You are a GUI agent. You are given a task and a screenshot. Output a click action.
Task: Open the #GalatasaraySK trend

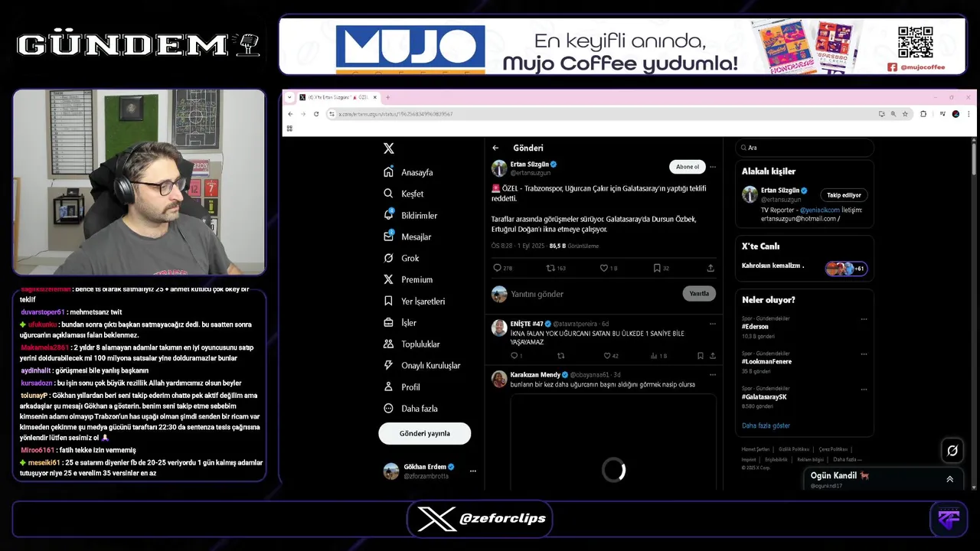coord(764,397)
